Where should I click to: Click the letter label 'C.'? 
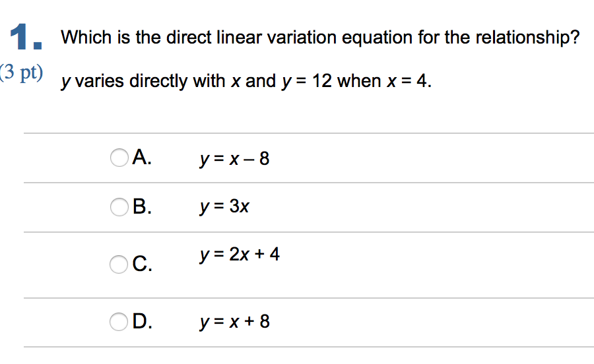(x=142, y=265)
